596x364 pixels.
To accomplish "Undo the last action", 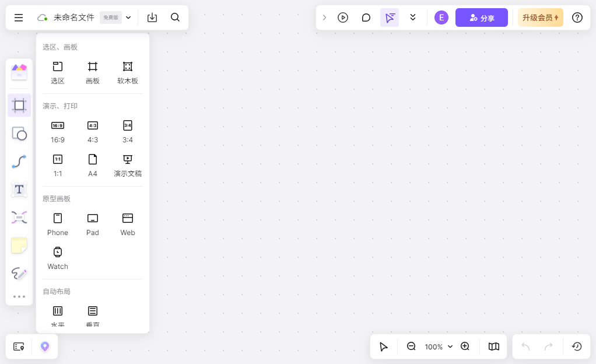I will (525, 346).
